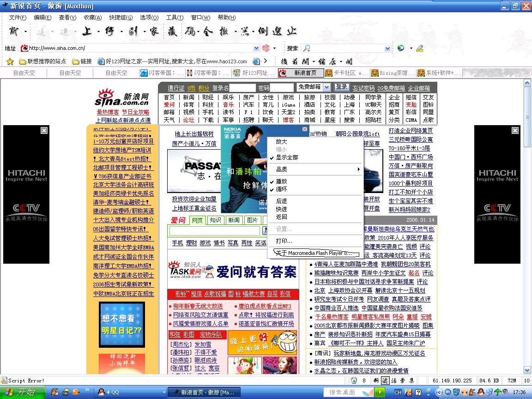Open the 忘记密码 link
Screen dimensions: 532x399
[x=363, y=88]
